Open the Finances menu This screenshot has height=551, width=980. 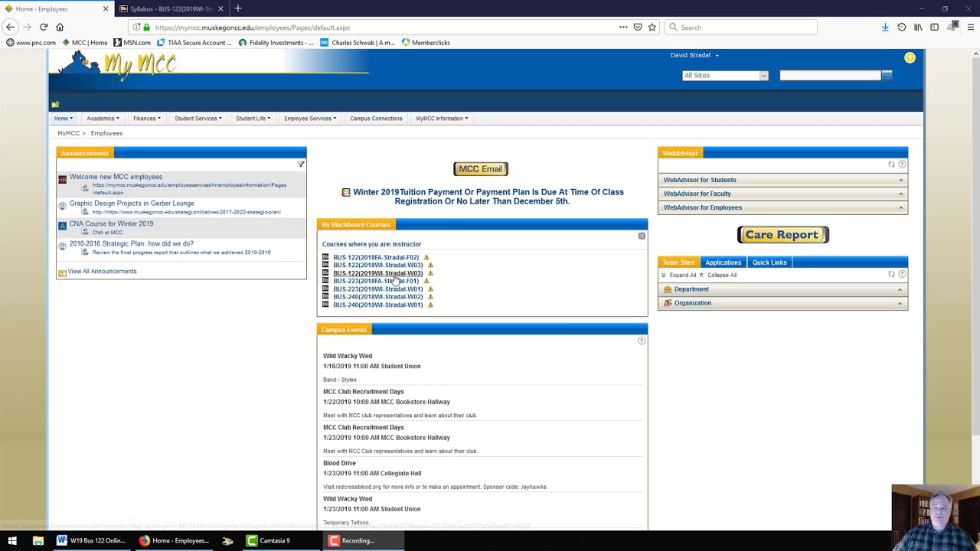coord(147,119)
